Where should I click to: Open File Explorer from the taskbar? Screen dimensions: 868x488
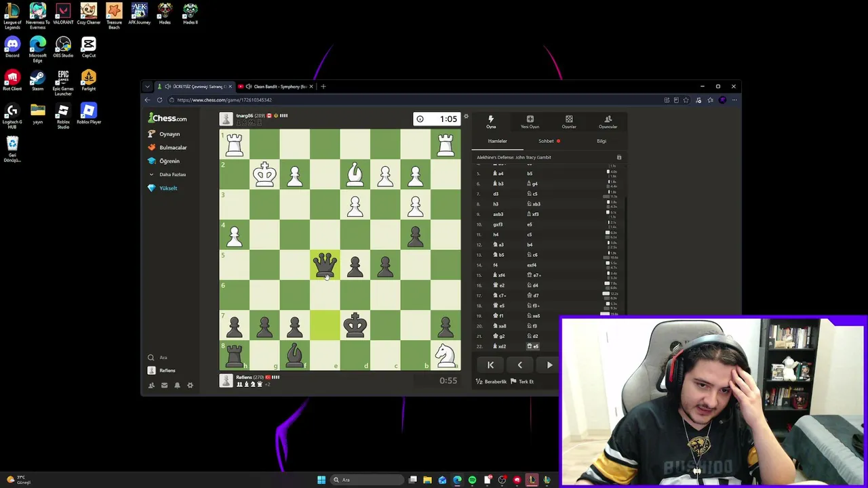click(427, 480)
